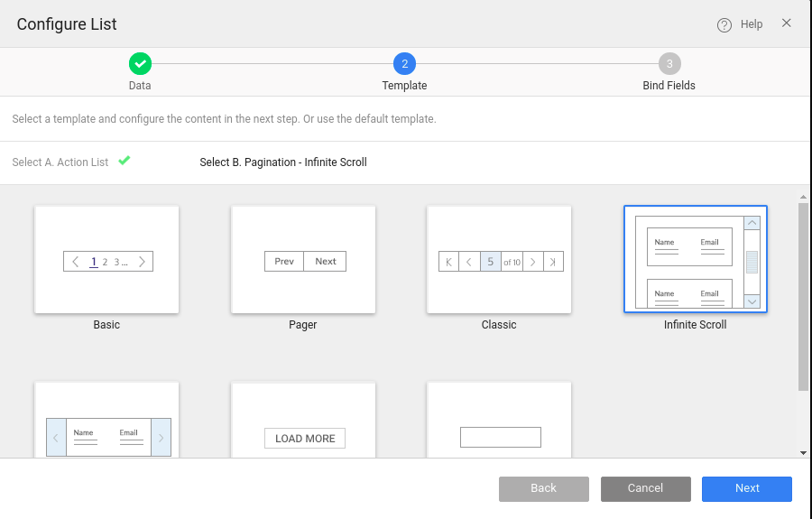The width and height of the screenshot is (812, 519).
Task: Pick the Classic pagination template thumbnail
Action: 499,260
